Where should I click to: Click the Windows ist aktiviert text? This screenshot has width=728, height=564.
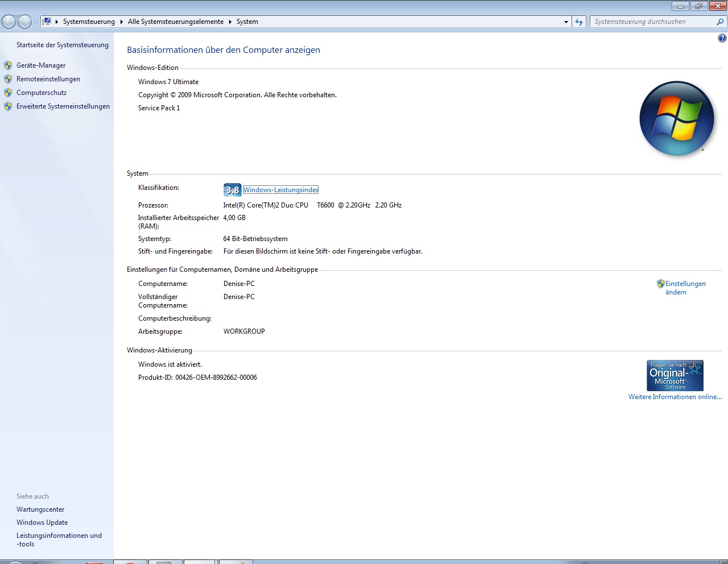coord(170,364)
